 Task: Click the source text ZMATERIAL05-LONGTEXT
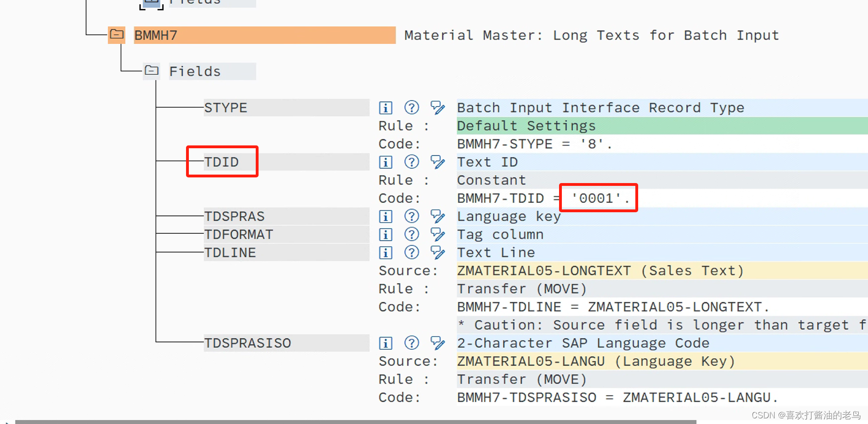tap(544, 270)
